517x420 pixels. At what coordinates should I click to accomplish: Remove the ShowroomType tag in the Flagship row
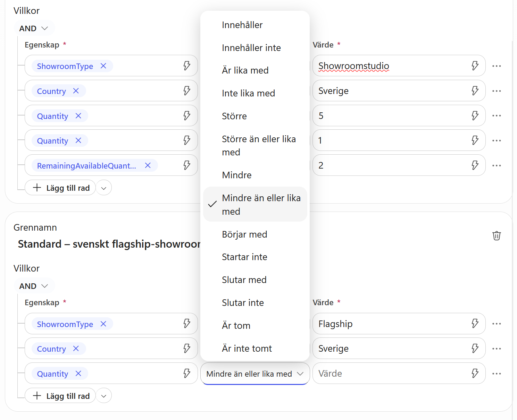tap(103, 324)
